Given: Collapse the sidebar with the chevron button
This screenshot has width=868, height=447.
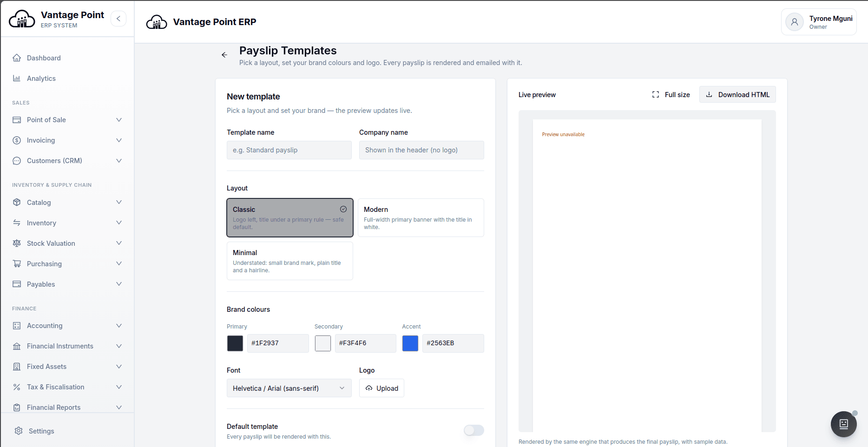Looking at the screenshot, I should (x=118, y=19).
